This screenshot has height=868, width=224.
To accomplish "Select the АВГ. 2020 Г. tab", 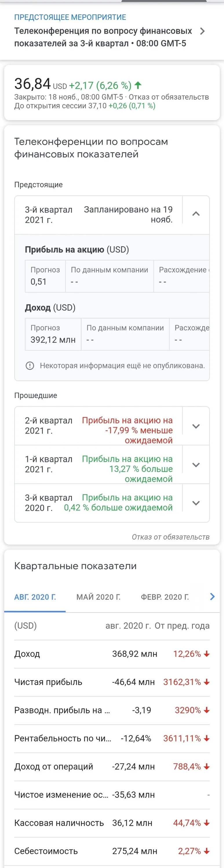I will coord(35,597).
